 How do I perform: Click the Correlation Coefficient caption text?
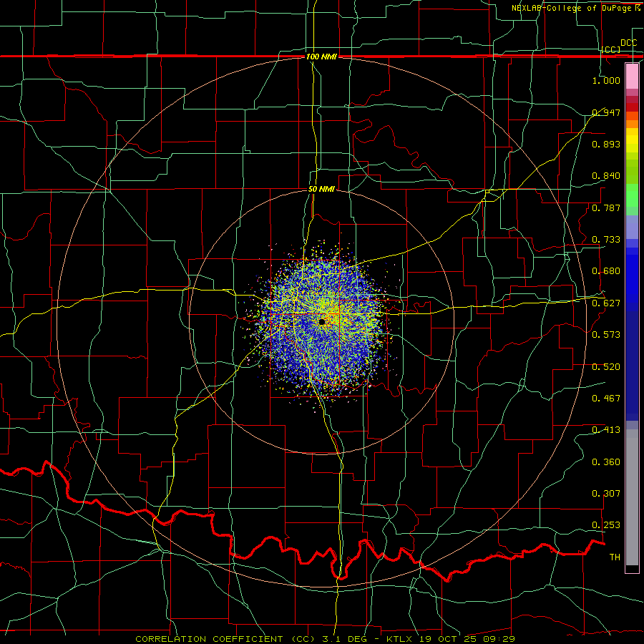pyautogui.click(x=326, y=639)
